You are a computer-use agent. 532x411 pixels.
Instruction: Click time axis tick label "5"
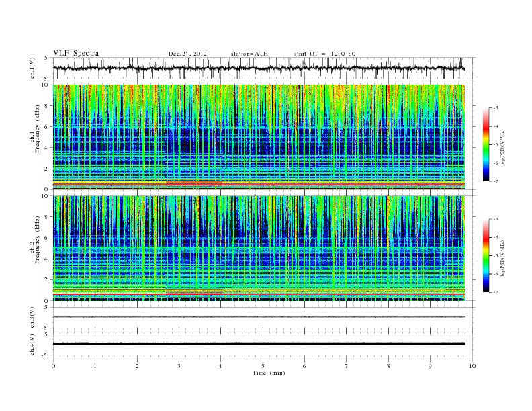263,366
